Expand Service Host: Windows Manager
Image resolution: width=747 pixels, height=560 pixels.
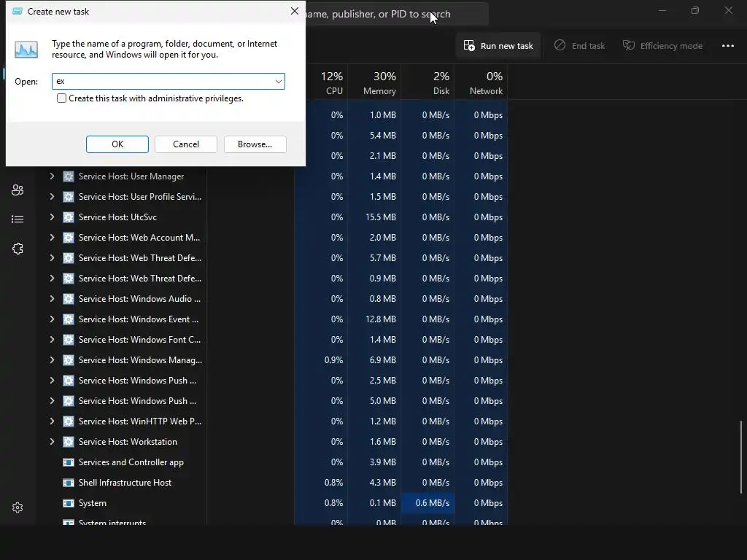[52, 360]
